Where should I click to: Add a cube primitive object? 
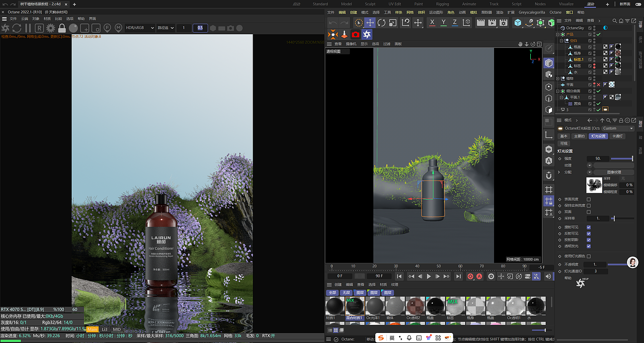518,23
